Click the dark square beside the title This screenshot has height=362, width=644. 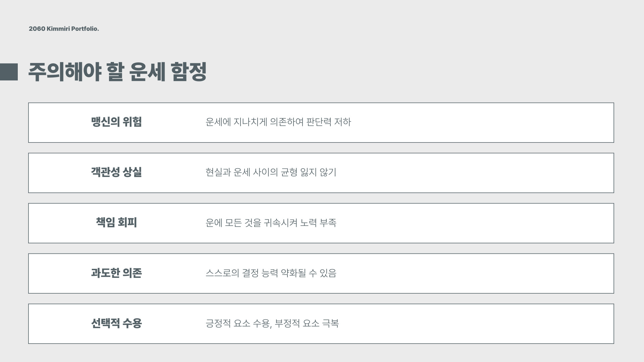tap(9, 72)
